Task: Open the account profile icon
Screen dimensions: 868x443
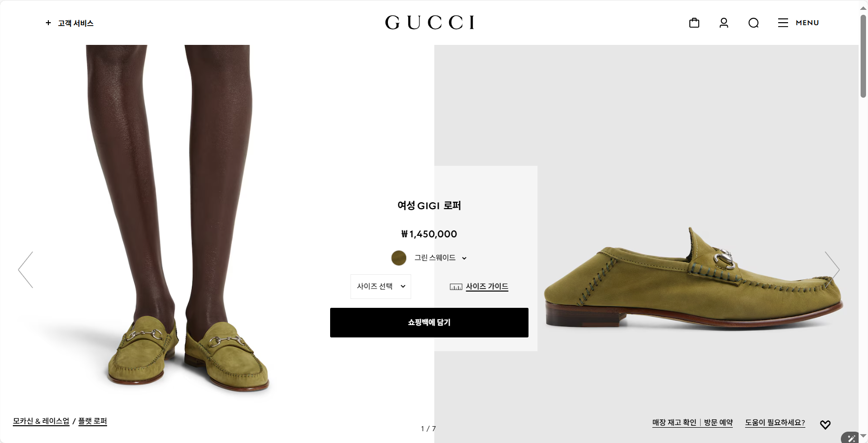Action: (723, 23)
